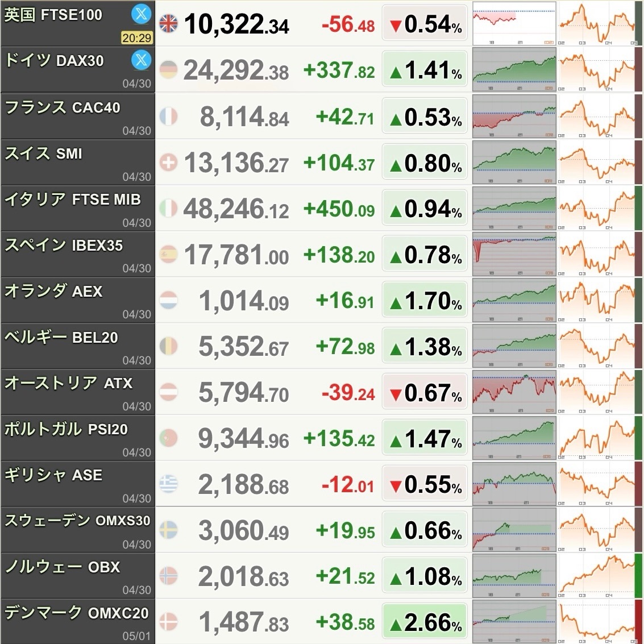Image resolution: width=644 pixels, height=644 pixels.
Task: Open the スウェーデン OMXS30 index label
Action: point(78,521)
